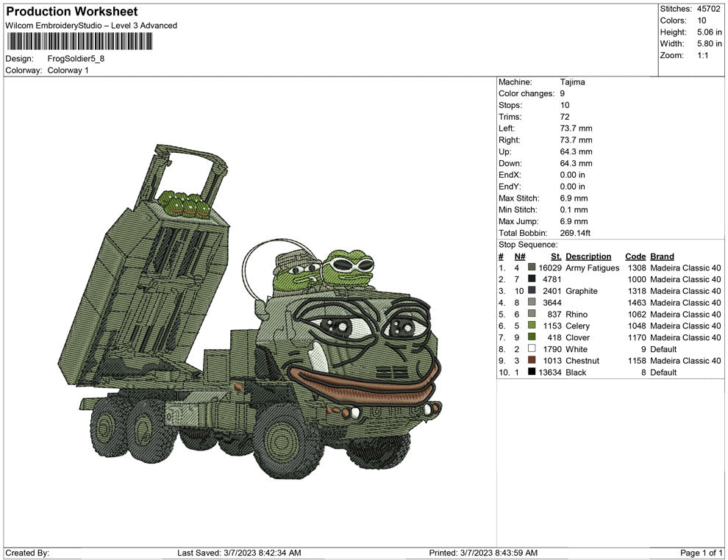Image resolution: width=728 pixels, height=560 pixels.
Task: Click 'Wilcom EmbroideryStudio – Level 3 Advanced' text
Action: [x=91, y=26]
